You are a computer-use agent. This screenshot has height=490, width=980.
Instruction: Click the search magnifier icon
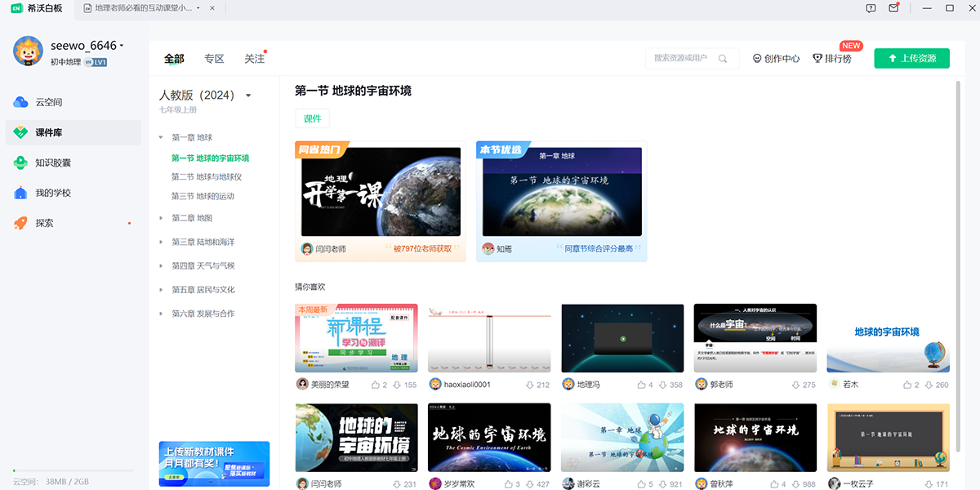point(722,59)
